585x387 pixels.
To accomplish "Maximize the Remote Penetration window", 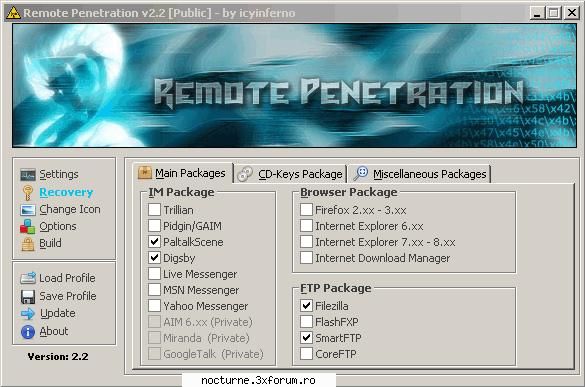I will 554,13.
